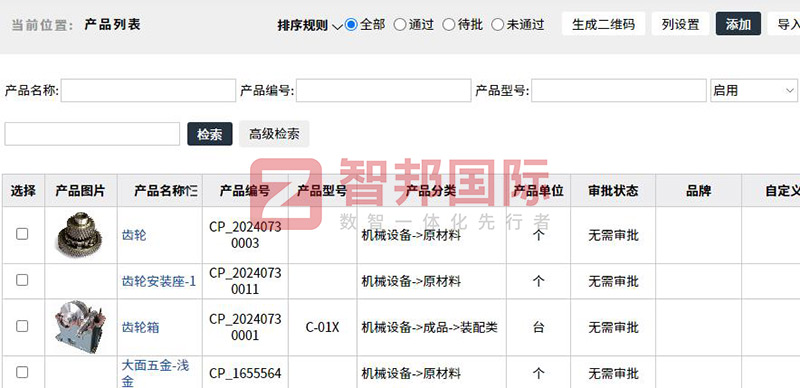Click unit 台 in 齿轮箱 row

coord(538,327)
